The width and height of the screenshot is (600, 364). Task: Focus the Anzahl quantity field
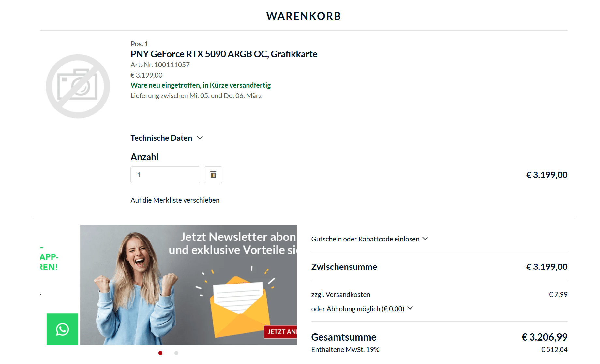[x=165, y=175]
